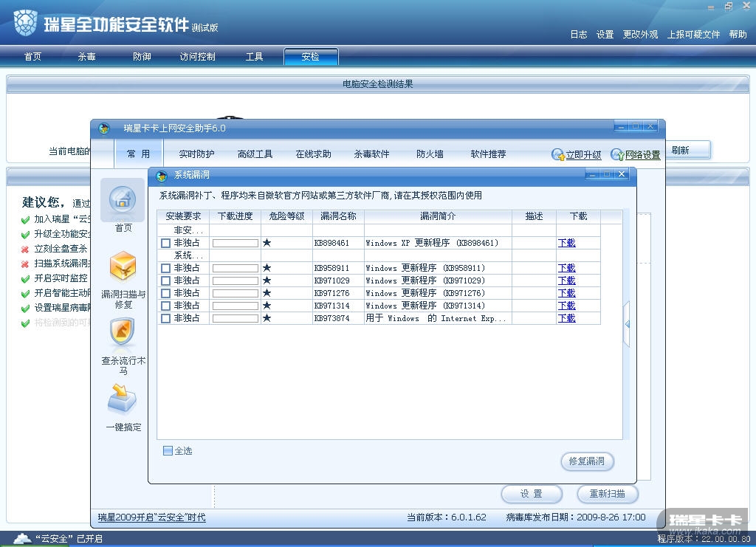This screenshot has height=547, width=756.
Task: Switch to the 首页 main tab
Action: pyautogui.click(x=32, y=56)
